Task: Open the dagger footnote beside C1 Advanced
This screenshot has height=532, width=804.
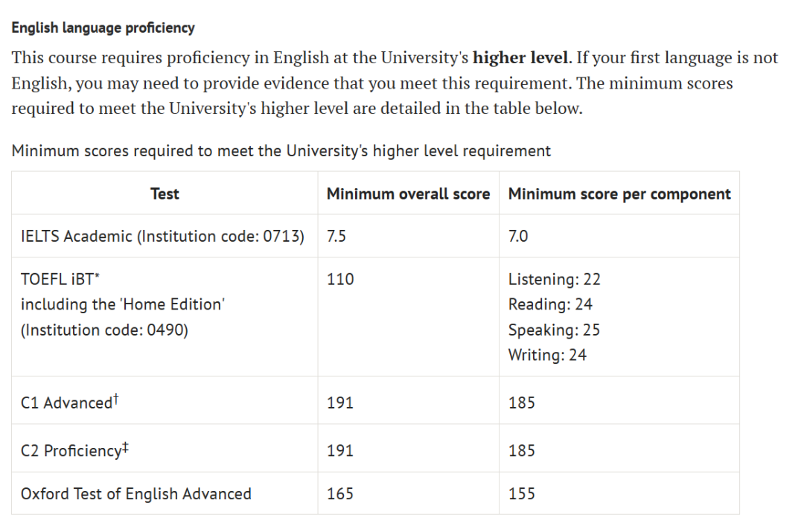Action: tap(116, 400)
